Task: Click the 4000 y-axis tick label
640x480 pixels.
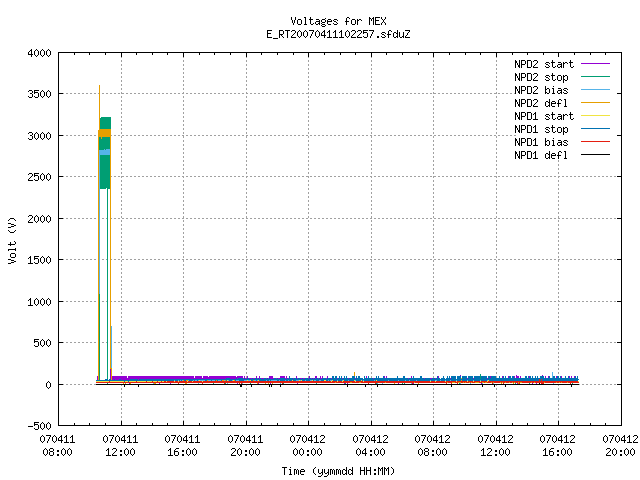Action: (40, 53)
